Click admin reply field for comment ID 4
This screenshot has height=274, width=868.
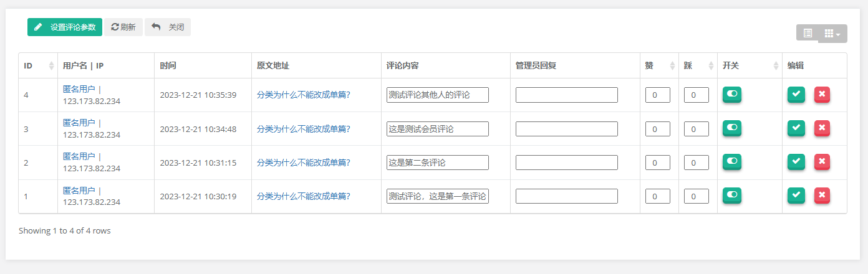pyautogui.click(x=567, y=95)
